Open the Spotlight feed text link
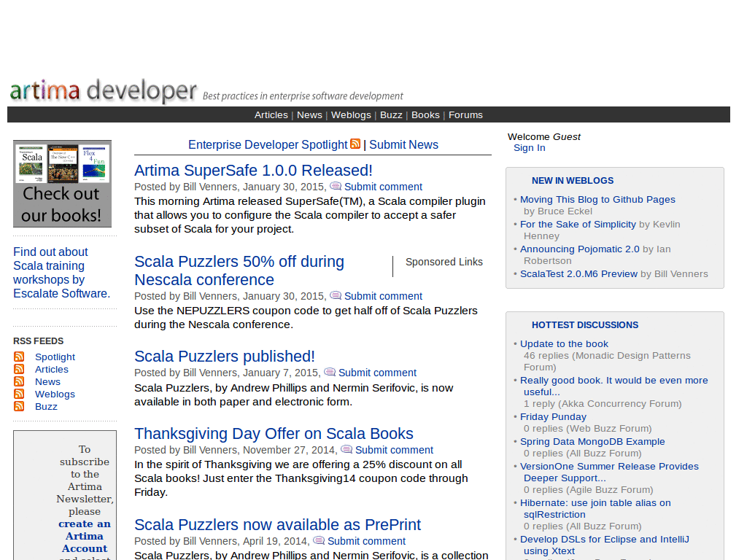The width and height of the screenshot is (747, 560). coord(55,357)
